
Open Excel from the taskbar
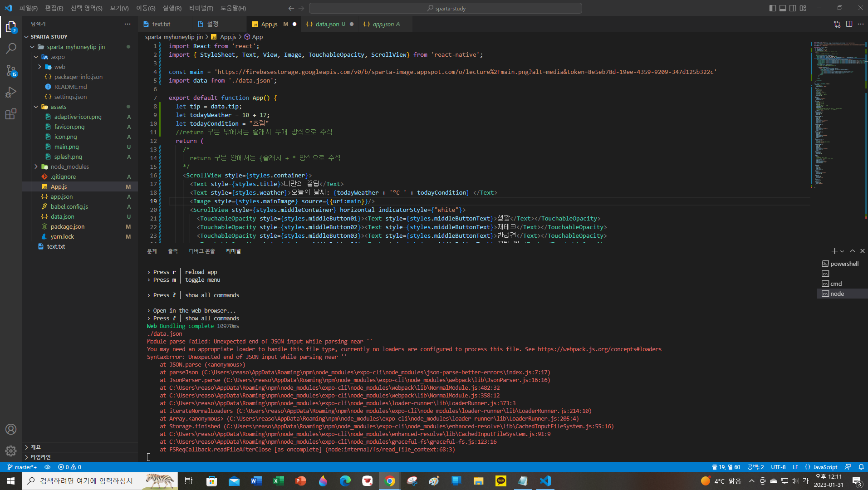(x=278, y=481)
